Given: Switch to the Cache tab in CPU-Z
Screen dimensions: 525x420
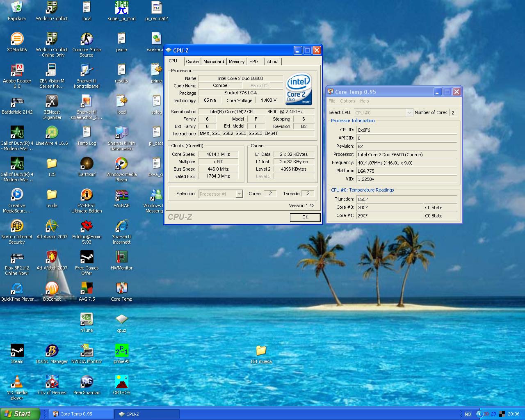Looking at the screenshot, I should 192,62.
